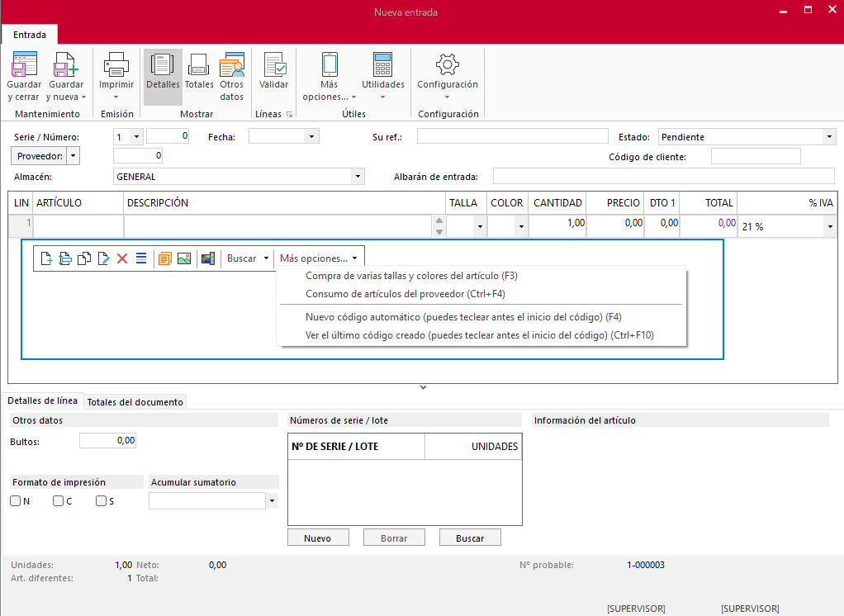844x616 pixels.
Task: Click the description scroll-up arrow
Action: (439, 220)
